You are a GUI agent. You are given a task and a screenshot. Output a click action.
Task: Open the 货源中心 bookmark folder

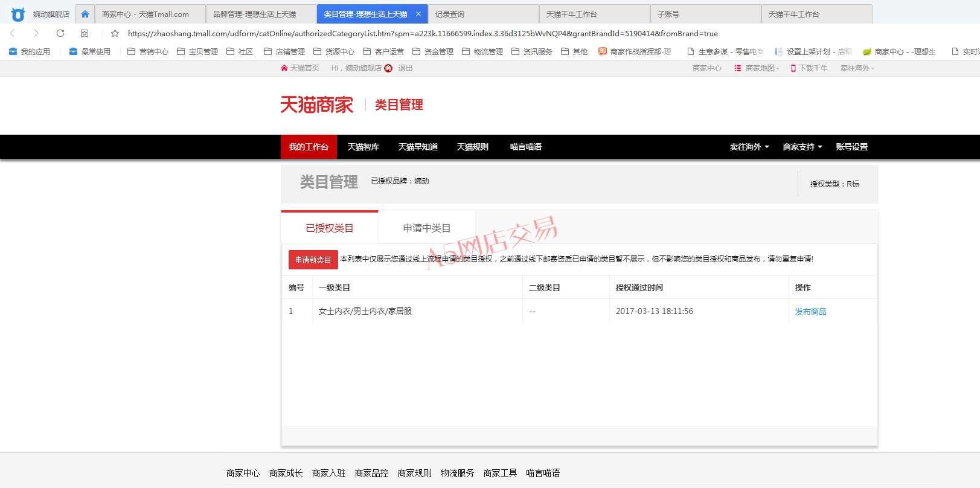click(x=334, y=51)
